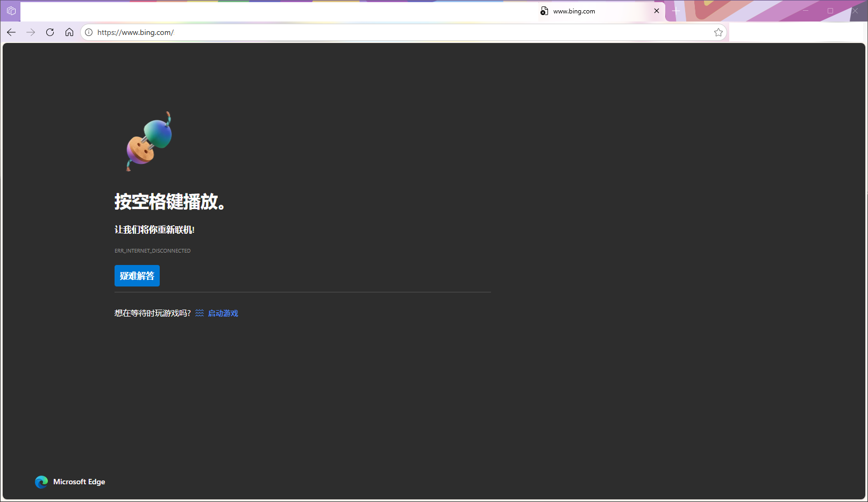Click the ERR_INTERNET_DISCONNECTED error text
868x502 pixels.
tap(152, 250)
